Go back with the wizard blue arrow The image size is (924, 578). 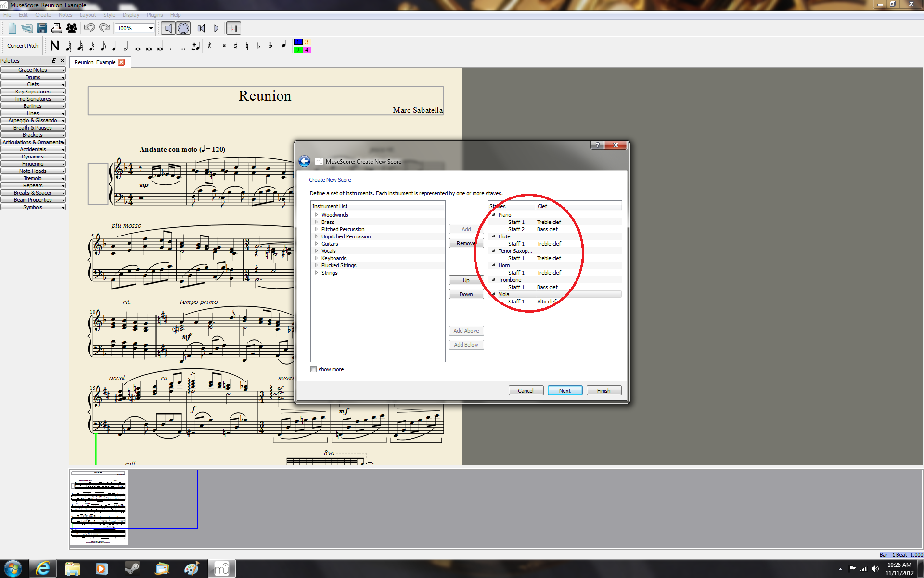pyautogui.click(x=304, y=161)
